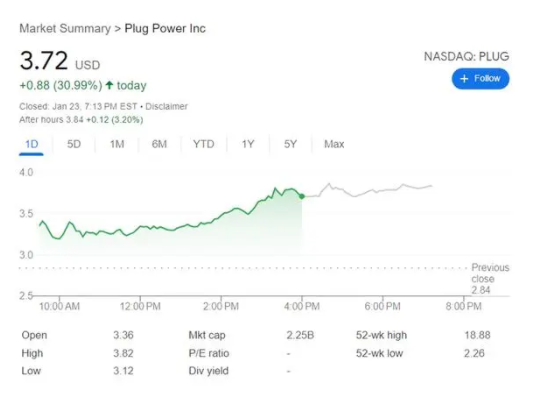This screenshot has height=398, width=533.
Task: Select the Max time range
Action: pos(334,144)
